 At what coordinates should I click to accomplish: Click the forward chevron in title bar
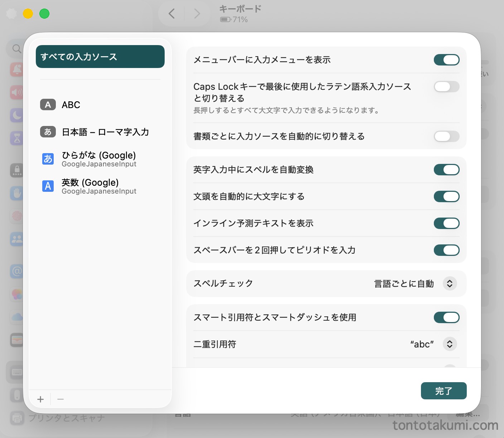click(x=197, y=14)
